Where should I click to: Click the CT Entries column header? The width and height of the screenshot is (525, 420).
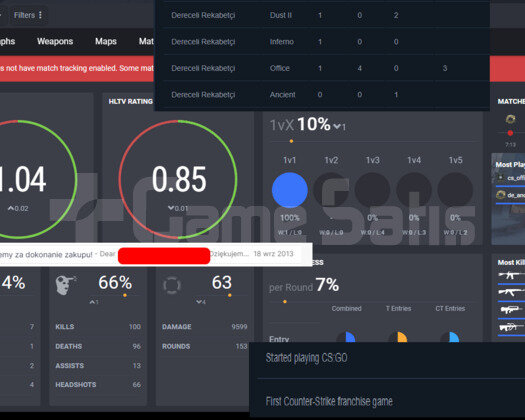point(450,308)
